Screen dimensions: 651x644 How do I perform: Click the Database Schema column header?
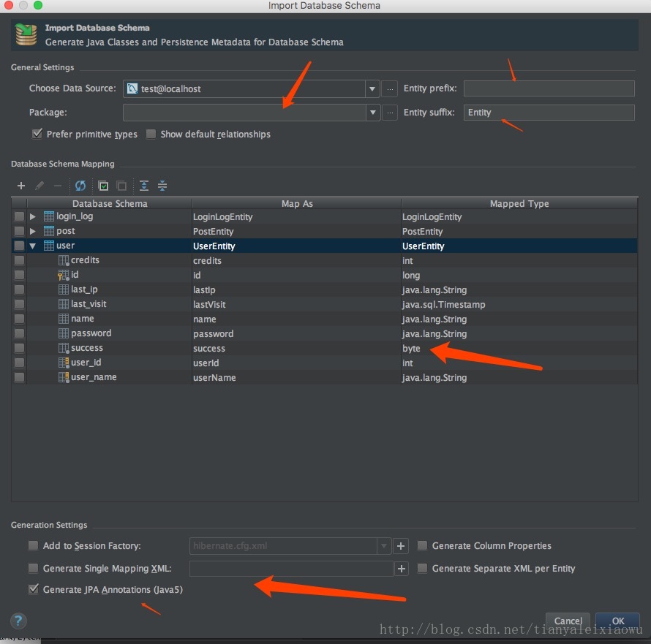[x=110, y=203]
